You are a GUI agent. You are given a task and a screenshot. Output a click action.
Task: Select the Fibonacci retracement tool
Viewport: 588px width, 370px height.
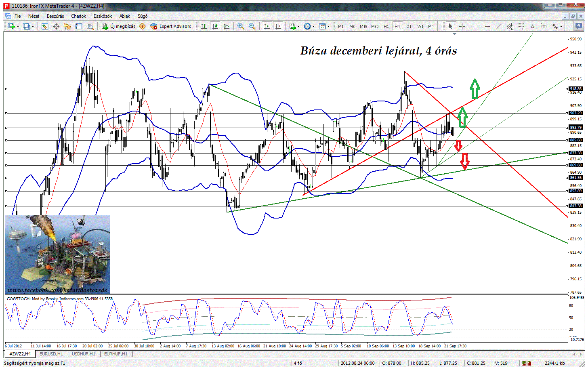click(521, 26)
